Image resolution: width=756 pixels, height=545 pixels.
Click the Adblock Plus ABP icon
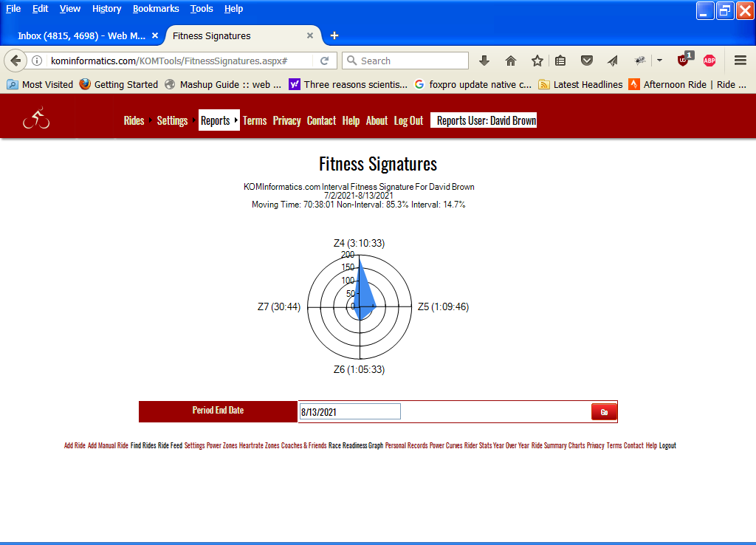(709, 61)
